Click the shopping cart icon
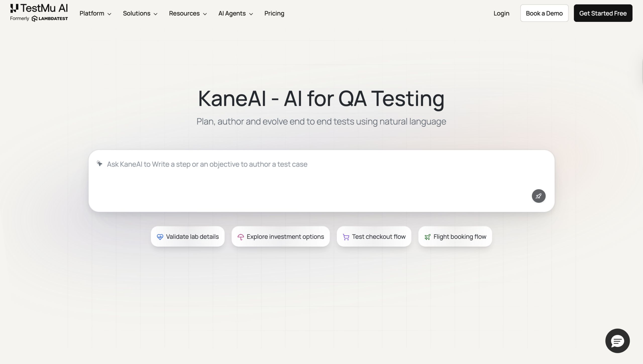643x364 pixels. pos(346,237)
